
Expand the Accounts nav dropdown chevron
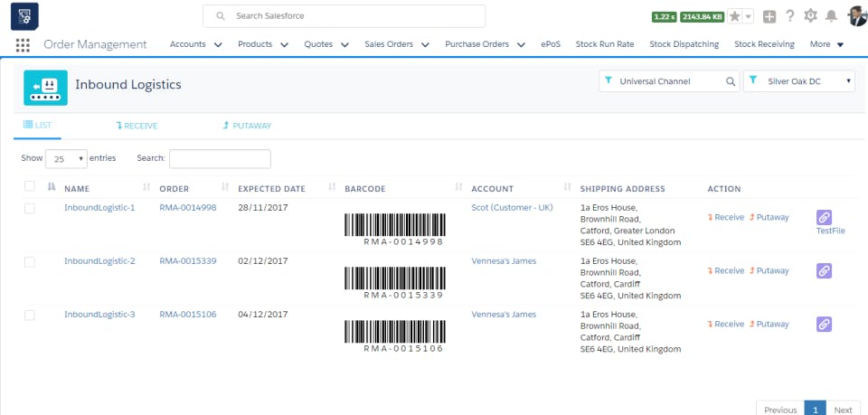(x=218, y=45)
